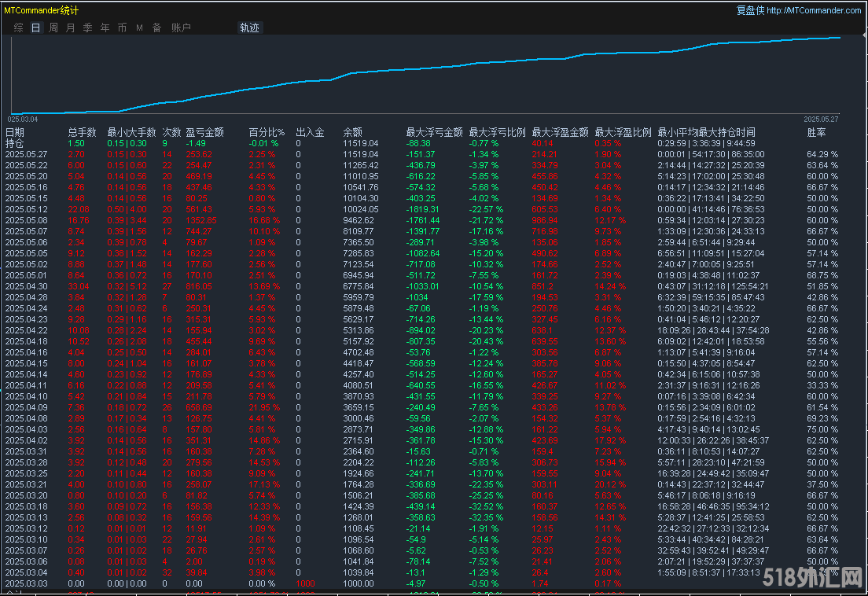Click the 0:43:07 | 31:12:18 | 125:54:21 holding time

pos(713,286)
